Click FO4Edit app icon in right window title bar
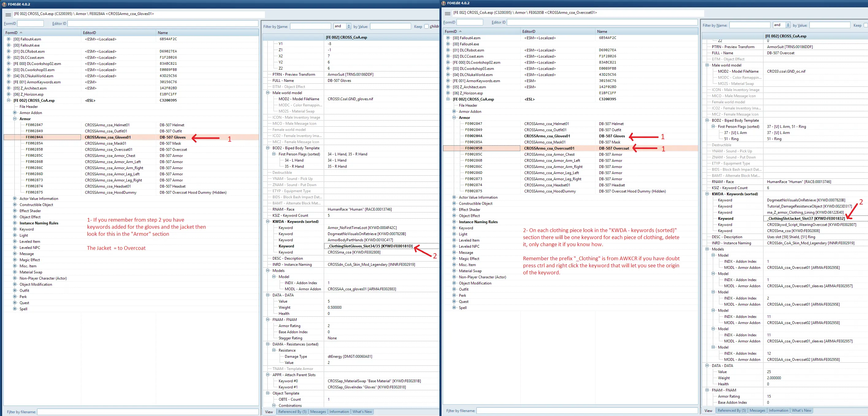This screenshot has height=416, width=868. tap(443, 3)
